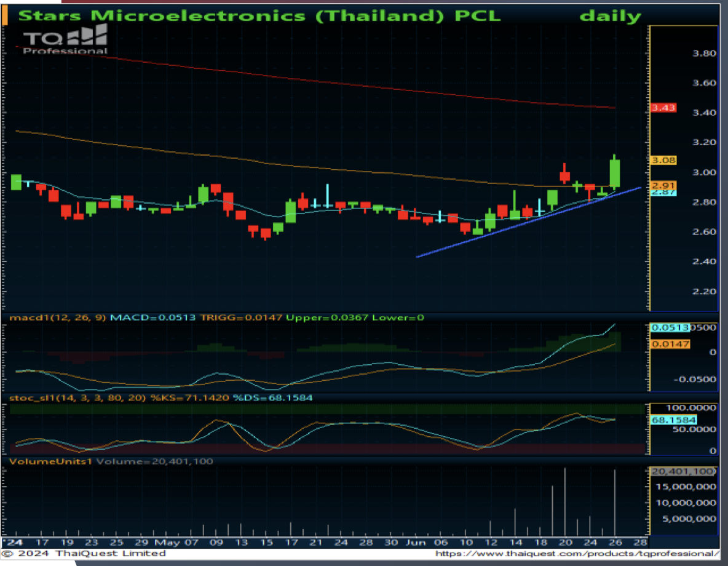Select the "daily" timeframe label

tap(610, 16)
